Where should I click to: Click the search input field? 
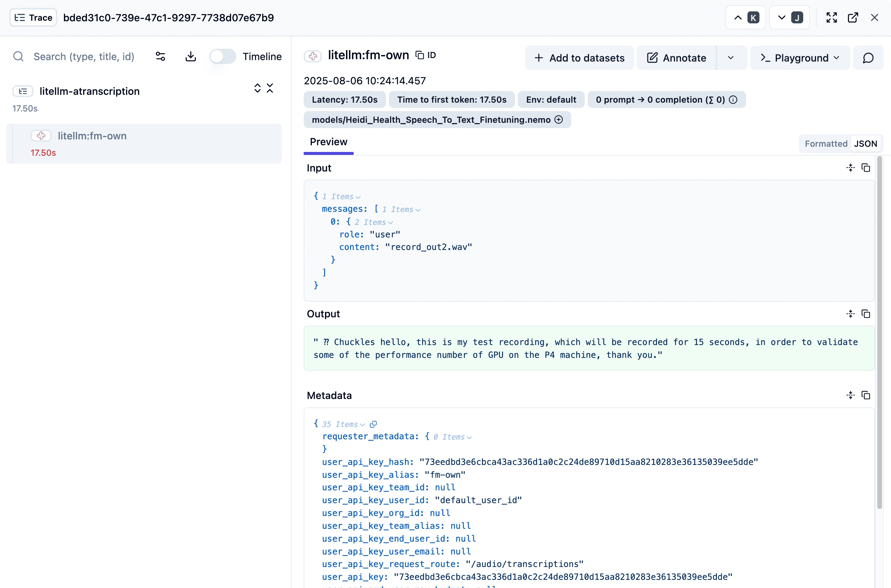coord(84,57)
